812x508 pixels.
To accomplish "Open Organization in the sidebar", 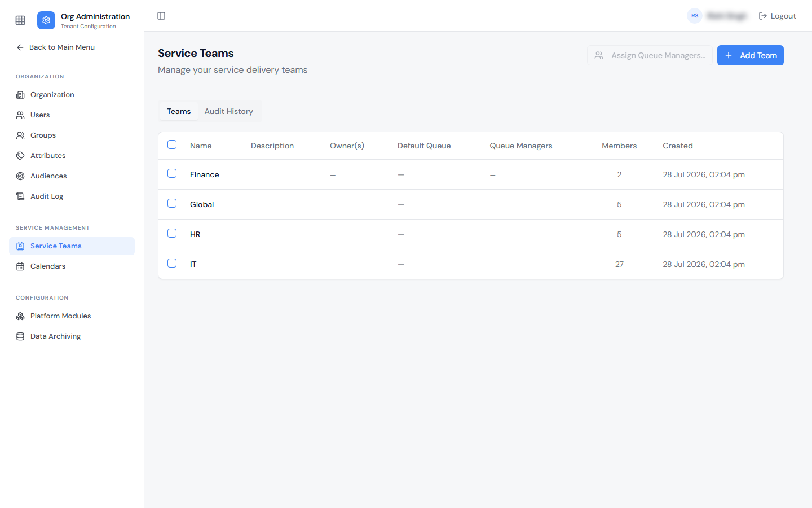I will click(72, 95).
